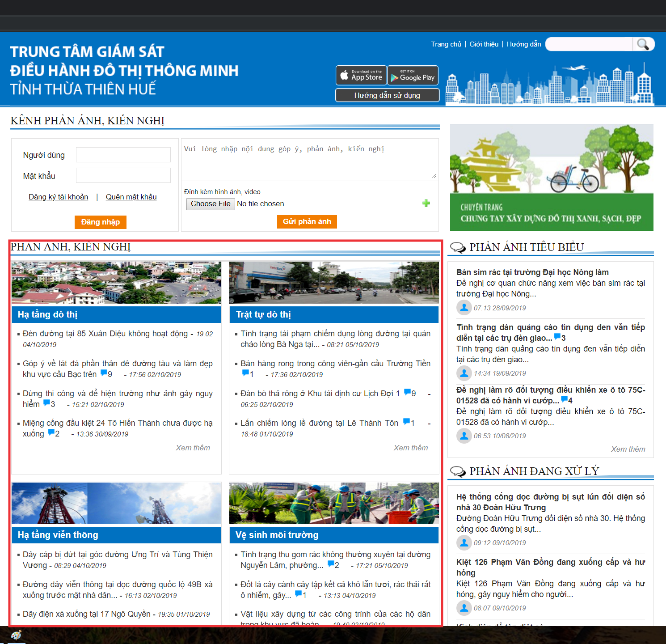This screenshot has height=644, width=666.
Task: Click Xem thêm under Phản ánh tiêu biểu
Action: coord(628,449)
